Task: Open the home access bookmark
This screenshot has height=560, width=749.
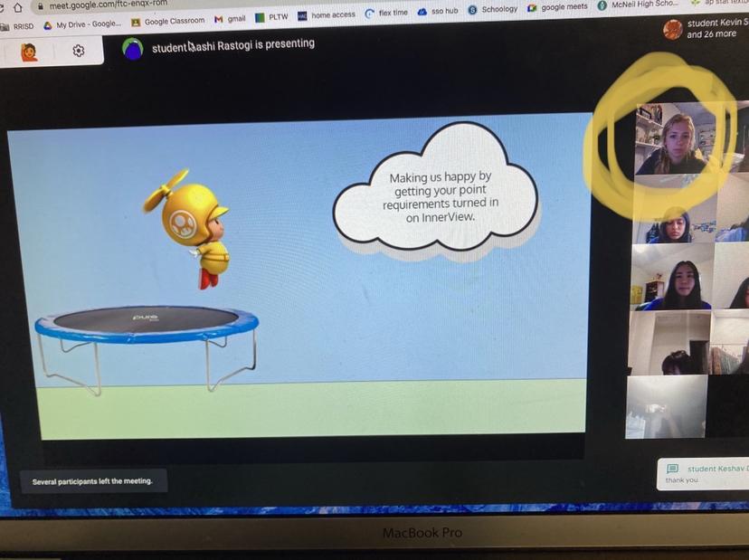Action: point(327,15)
